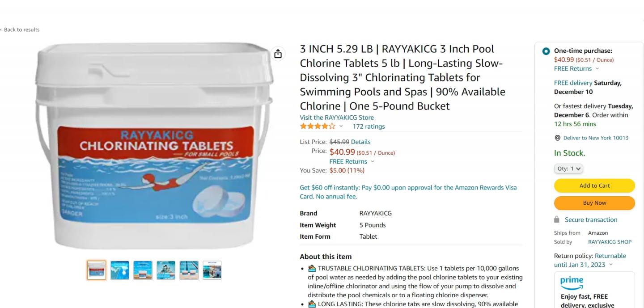Select the One-time purchase radio button

pyautogui.click(x=546, y=51)
